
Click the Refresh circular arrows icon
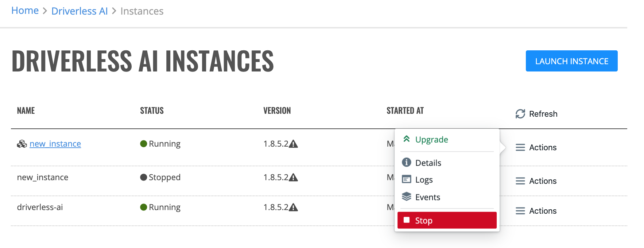[520, 114]
